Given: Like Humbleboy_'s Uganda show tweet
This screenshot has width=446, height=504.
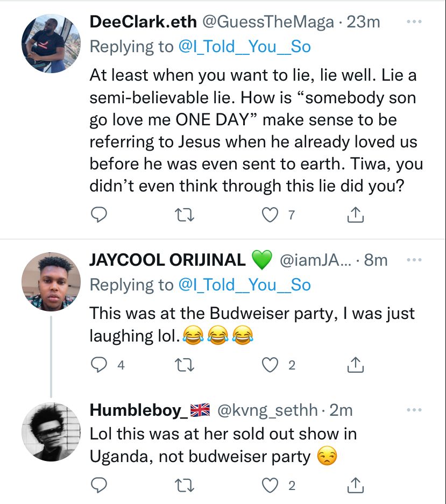Looking at the screenshot, I should 270,486.
